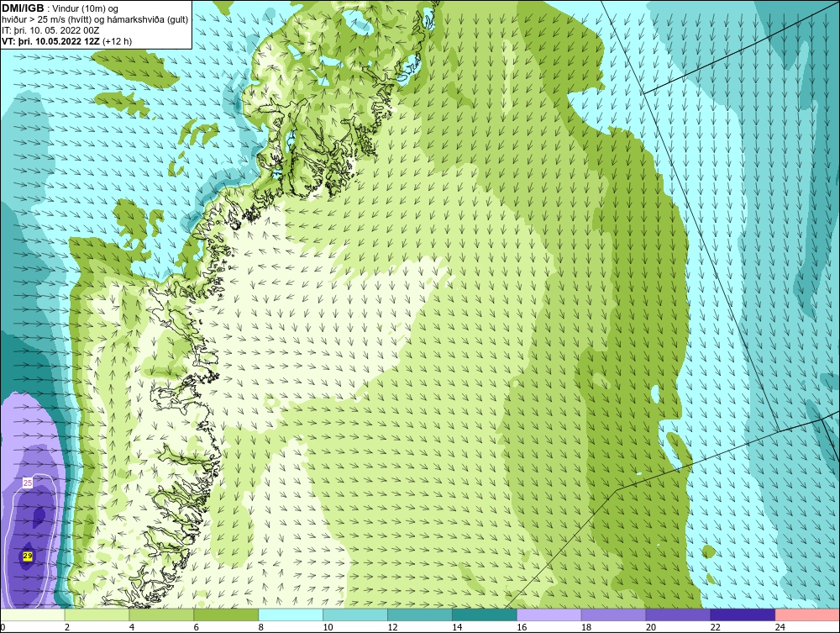The width and height of the screenshot is (840, 633).
Task: Click the legend scale number 20
Action: [651, 627]
